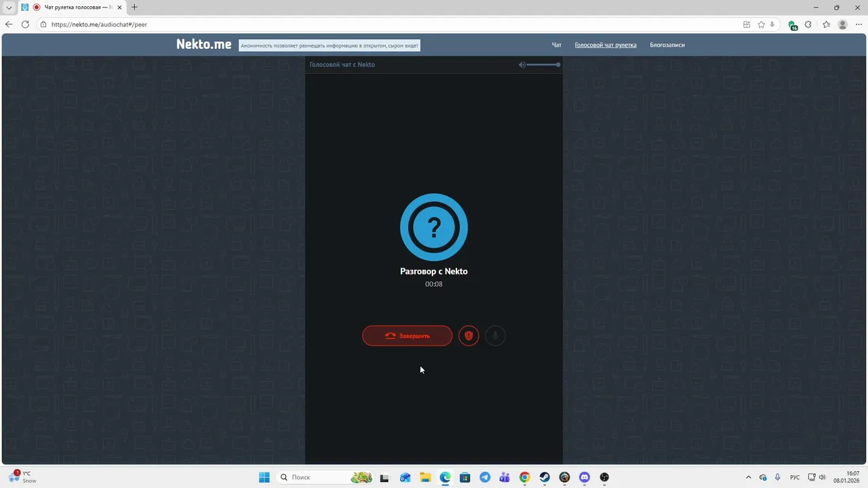Screen dimensions: 868x488
Task: Open system volume tray icon
Action: 822,477
